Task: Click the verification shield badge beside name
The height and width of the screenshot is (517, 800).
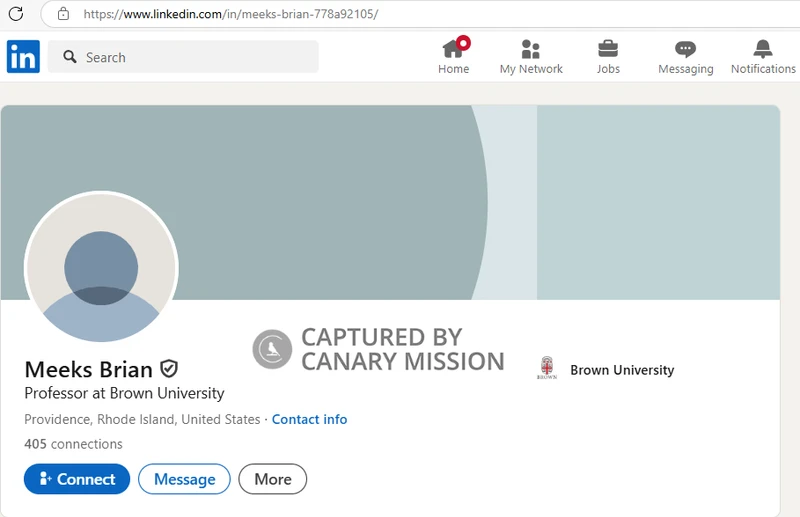Action: (169, 368)
